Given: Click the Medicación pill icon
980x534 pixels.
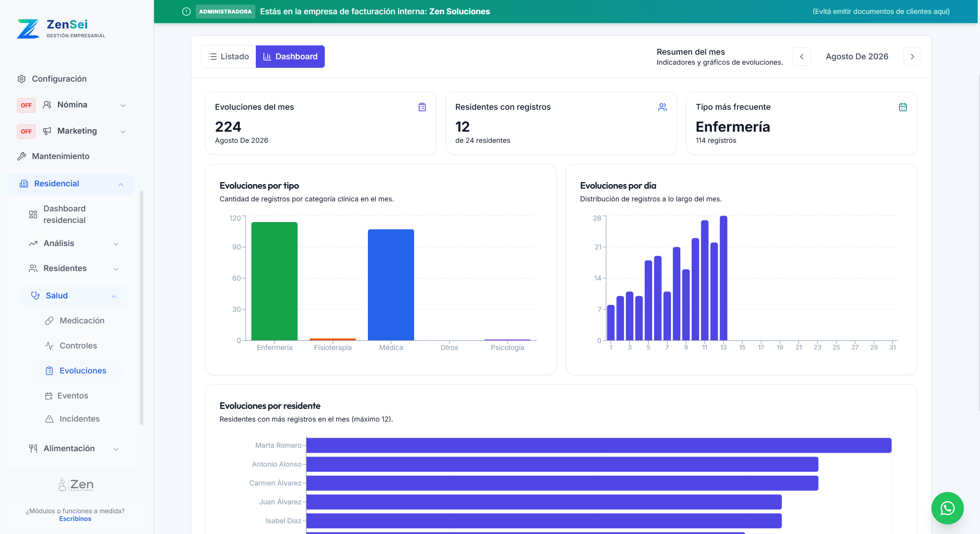Looking at the screenshot, I should (x=49, y=321).
